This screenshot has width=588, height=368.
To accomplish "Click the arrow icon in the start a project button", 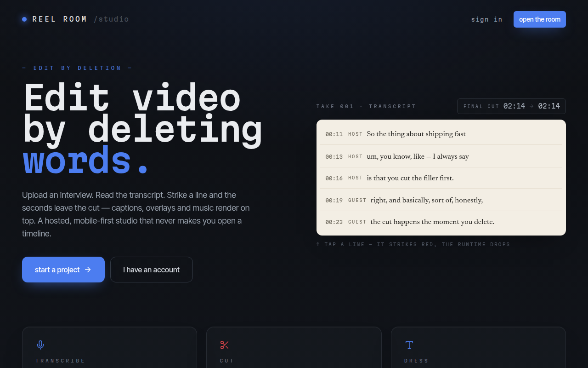I will pos(88,270).
